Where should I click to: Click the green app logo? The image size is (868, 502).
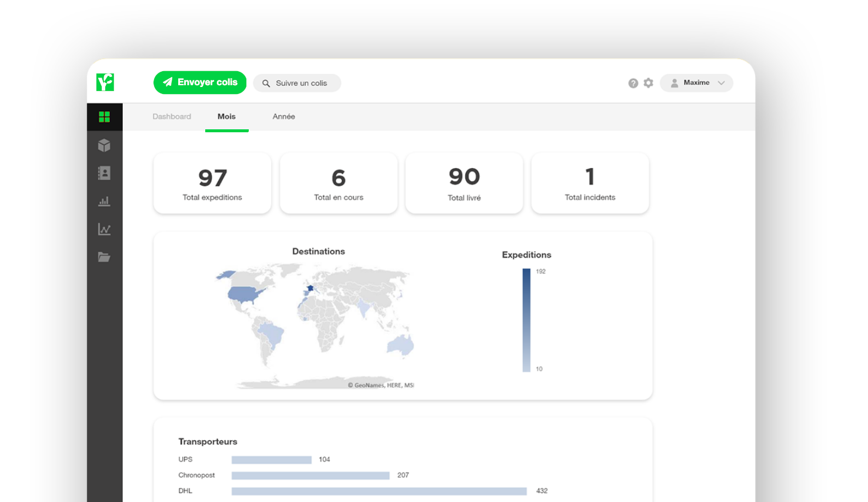tap(105, 82)
